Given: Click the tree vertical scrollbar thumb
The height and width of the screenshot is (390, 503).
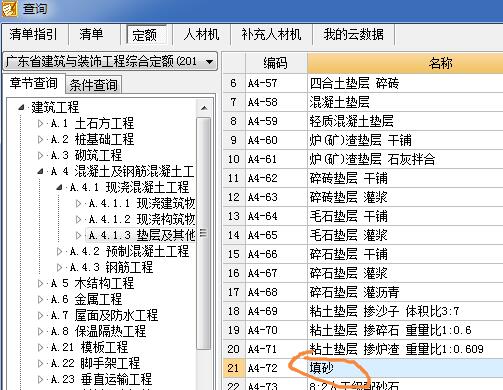Looking at the screenshot, I should pyautogui.click(x=204, y=233).
